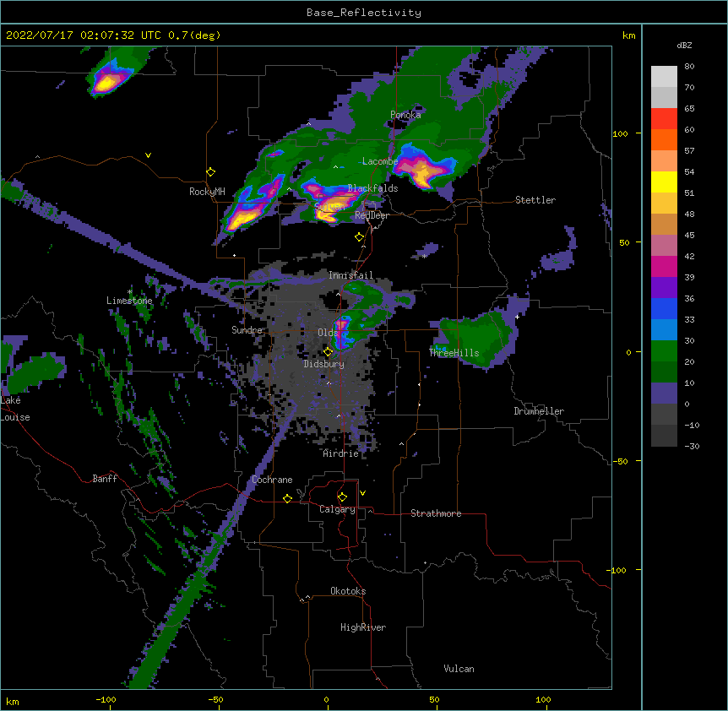This screenshot has height=711, width=728.
Task: Click the Okotoks town label
Action: tap(348, 591)
